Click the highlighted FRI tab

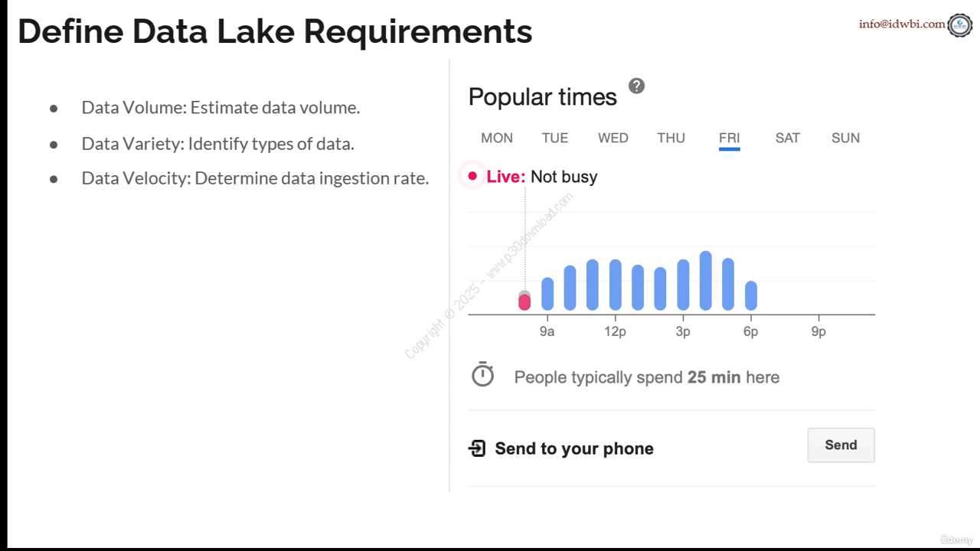click(x=729, y=138)
